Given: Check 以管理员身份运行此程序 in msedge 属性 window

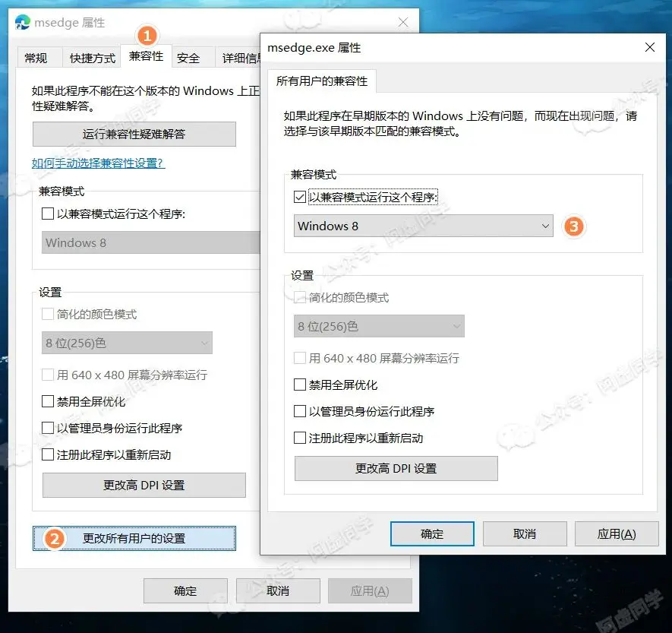Looking at the screenshot, I should tap(48, 428).
